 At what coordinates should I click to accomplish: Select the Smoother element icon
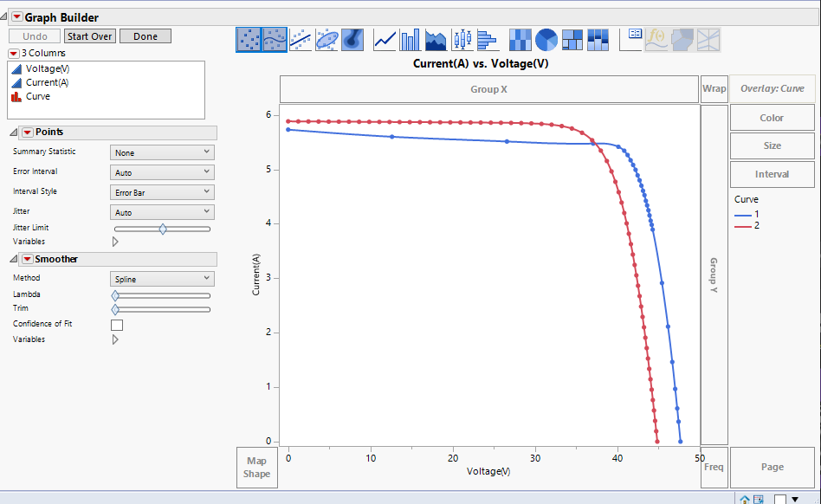[275, 40]
